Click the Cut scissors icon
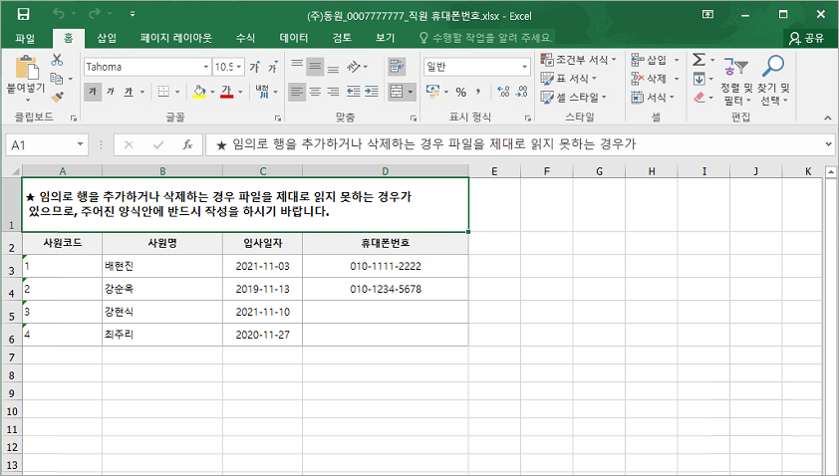 point(57,60)
